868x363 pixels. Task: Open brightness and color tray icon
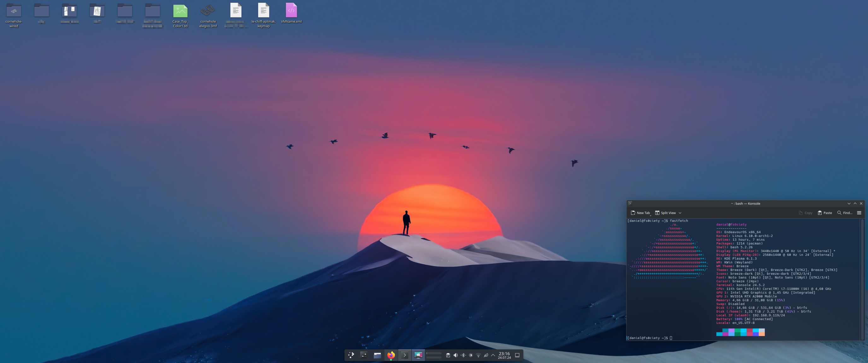[471, 355]
